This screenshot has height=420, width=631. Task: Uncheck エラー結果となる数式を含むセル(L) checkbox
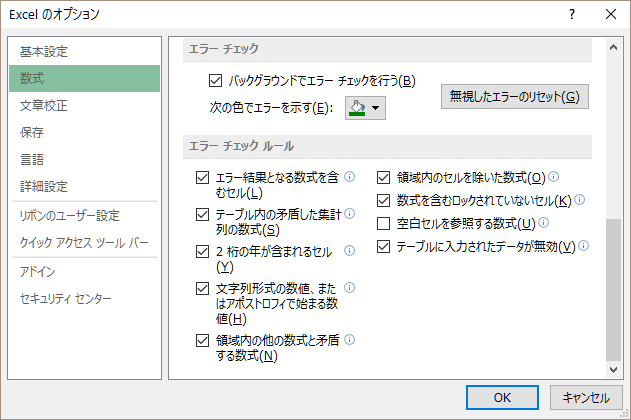point(202,177)
